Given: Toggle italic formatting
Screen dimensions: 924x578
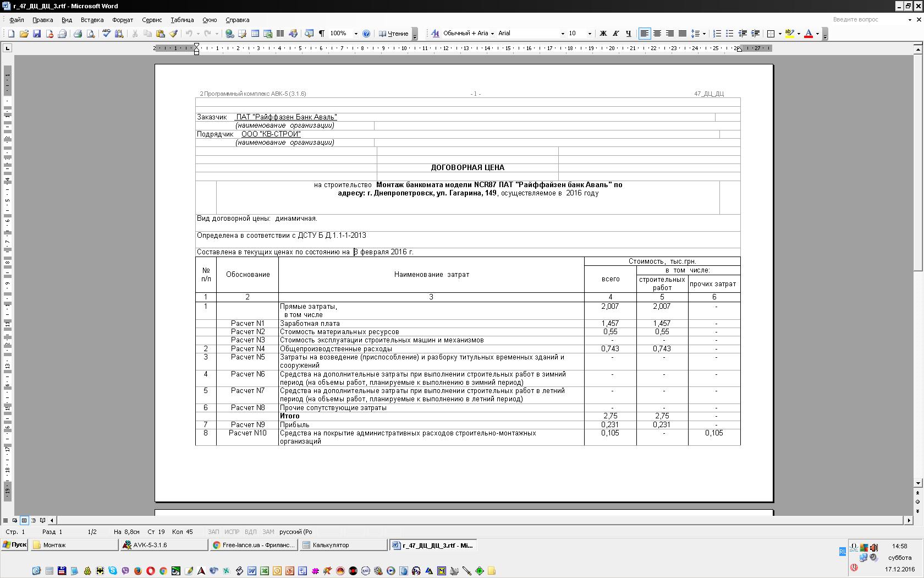Looking at the screenshot, I should 615,34.
